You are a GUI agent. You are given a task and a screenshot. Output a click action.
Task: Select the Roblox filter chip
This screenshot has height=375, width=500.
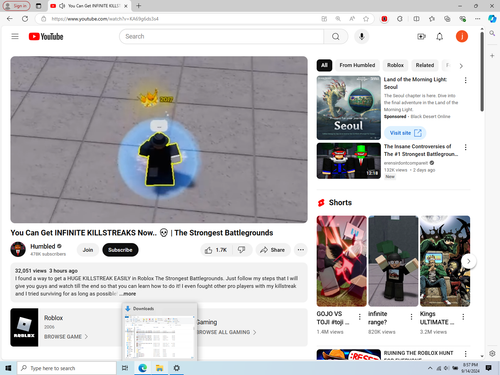[395, 65]
